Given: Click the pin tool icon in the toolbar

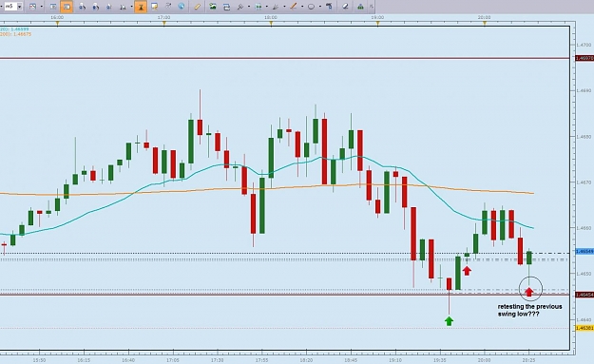Looking at the screenshot, I should pos(240,7).
